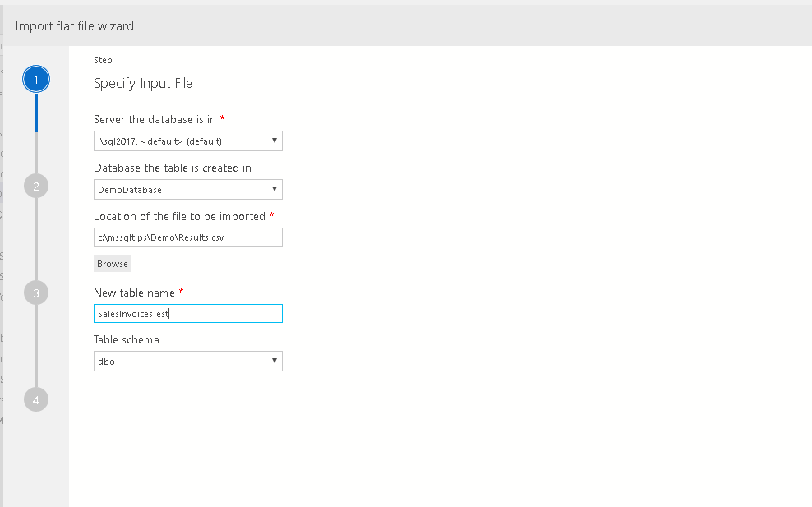
Task: Click 'Server the database is in' label
Action: (155, 120)
